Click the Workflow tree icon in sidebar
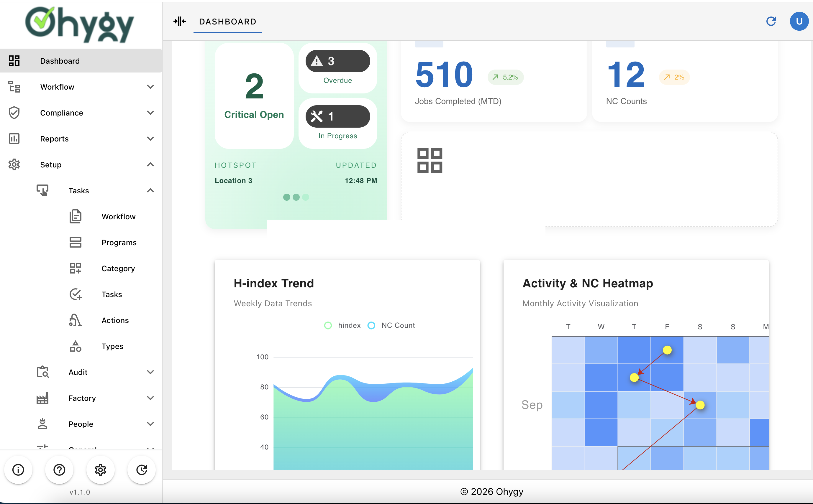Screen dimensions: 813x504 (x=14, y=87)
